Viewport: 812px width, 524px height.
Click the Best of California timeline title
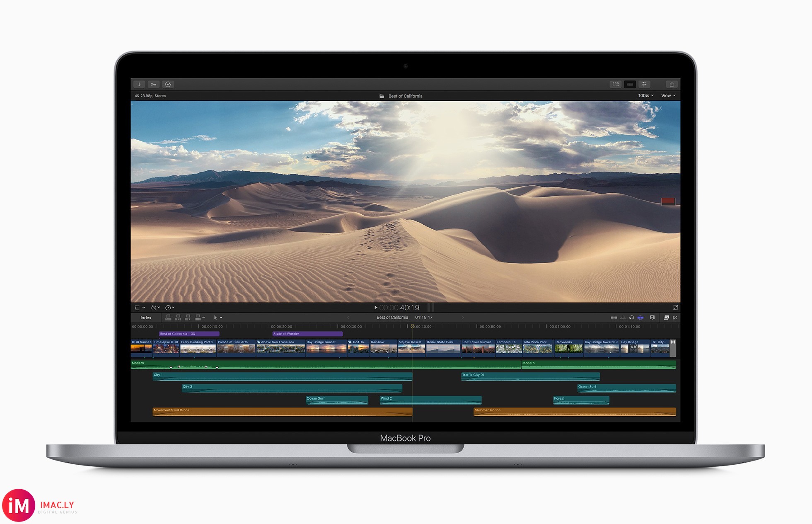point(392,318)
